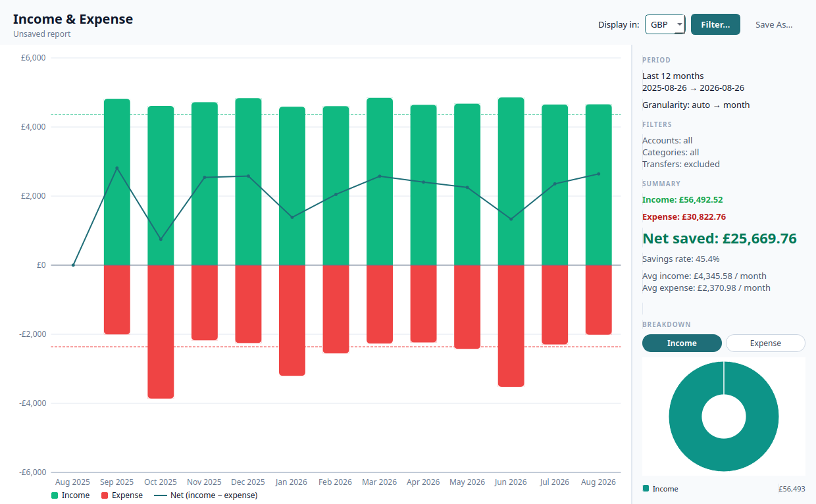816x504 pixels.
Task: Click the teal Income swatch under donut
Action: tap(646, 488)
